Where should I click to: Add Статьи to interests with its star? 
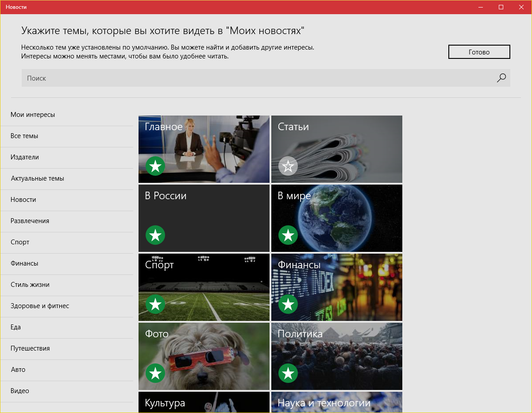pos(288,166)
